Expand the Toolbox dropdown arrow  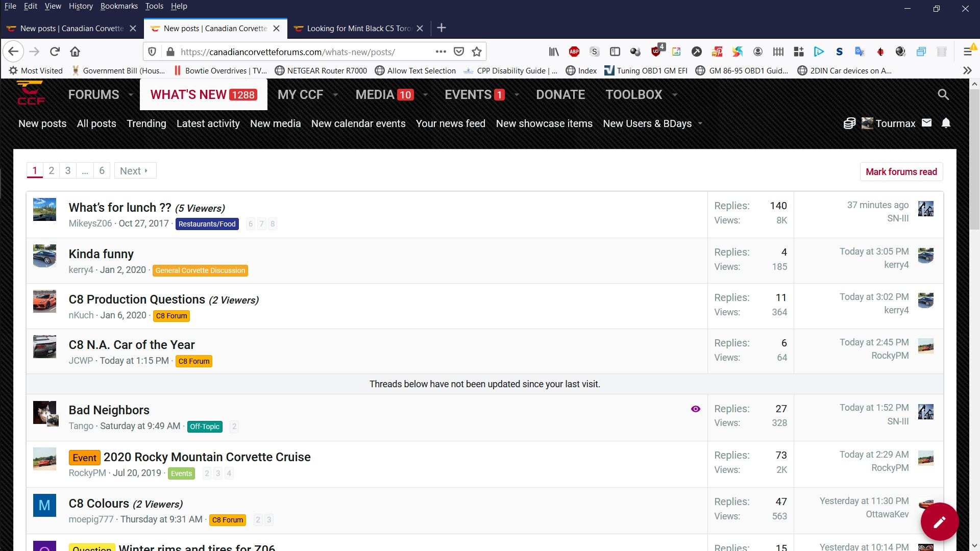[675, 95]
